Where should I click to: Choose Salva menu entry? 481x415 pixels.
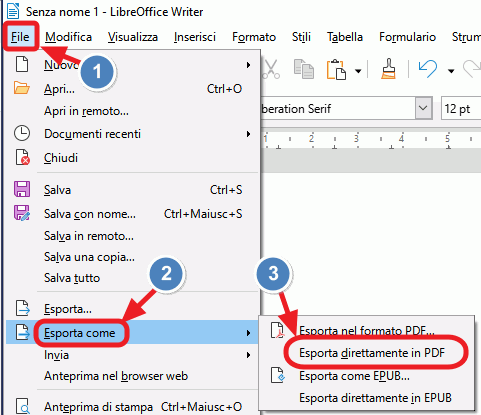coord(57,190)
